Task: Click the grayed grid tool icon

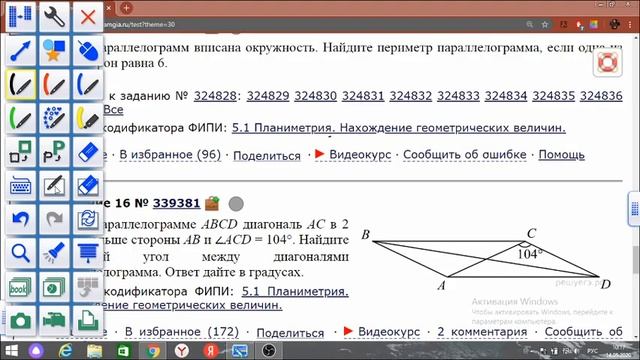Action: coord(88,287)
